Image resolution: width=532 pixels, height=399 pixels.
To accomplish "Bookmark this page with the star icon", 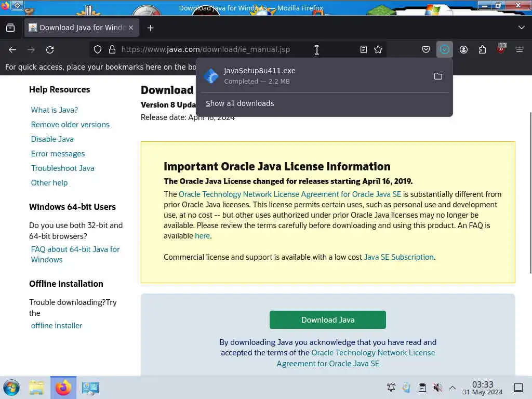I will tap(378, 49).
